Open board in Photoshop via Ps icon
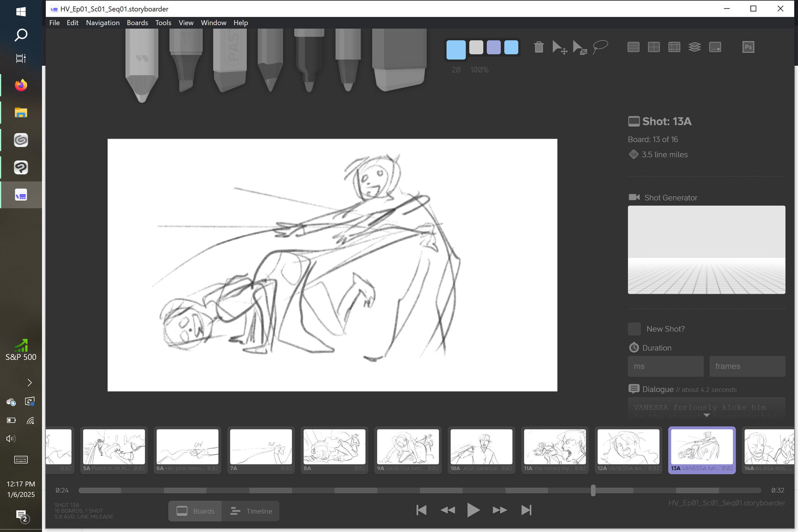This screenshot has width=798, height=532. click(748, 47)
